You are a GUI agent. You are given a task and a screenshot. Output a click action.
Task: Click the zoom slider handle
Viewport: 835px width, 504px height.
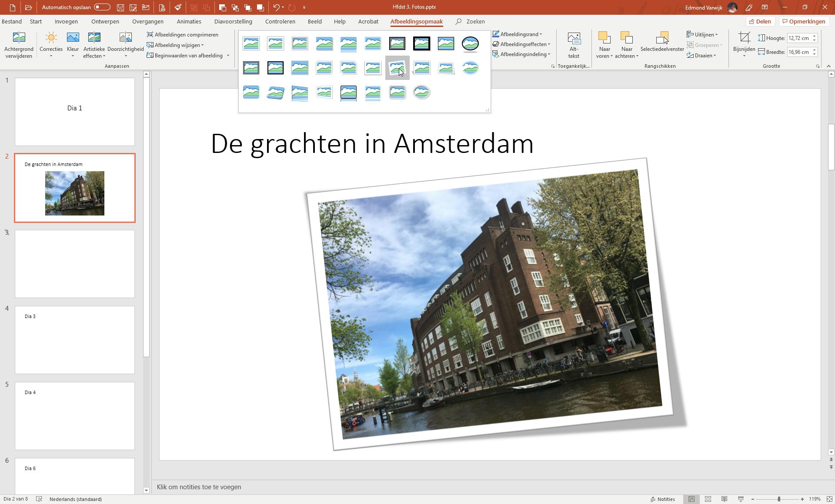coord(778,499)
